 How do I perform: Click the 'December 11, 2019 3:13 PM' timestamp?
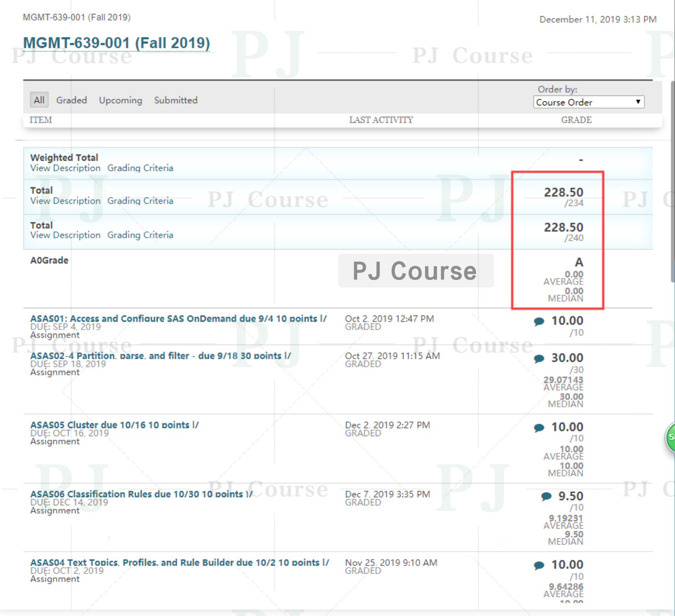click(598, 19)
